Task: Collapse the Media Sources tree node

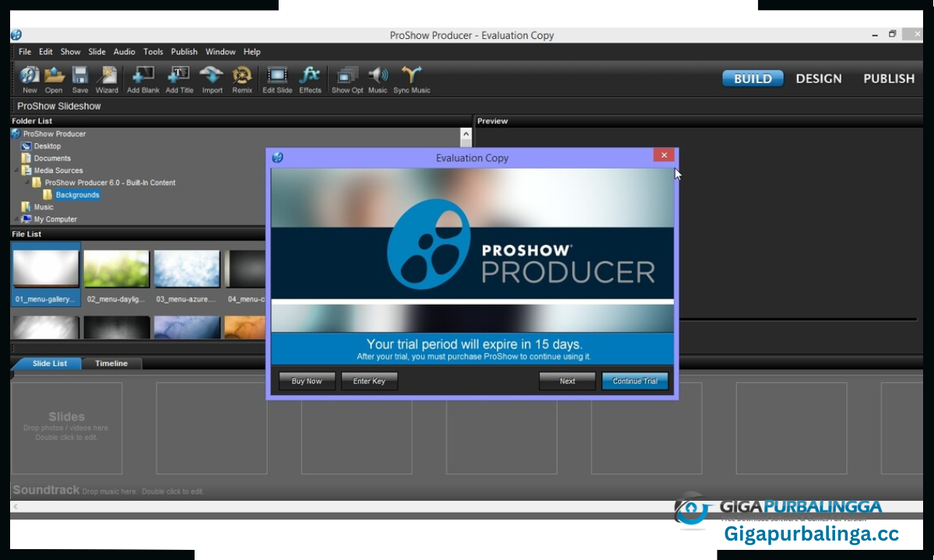Action: coord(16,170)
